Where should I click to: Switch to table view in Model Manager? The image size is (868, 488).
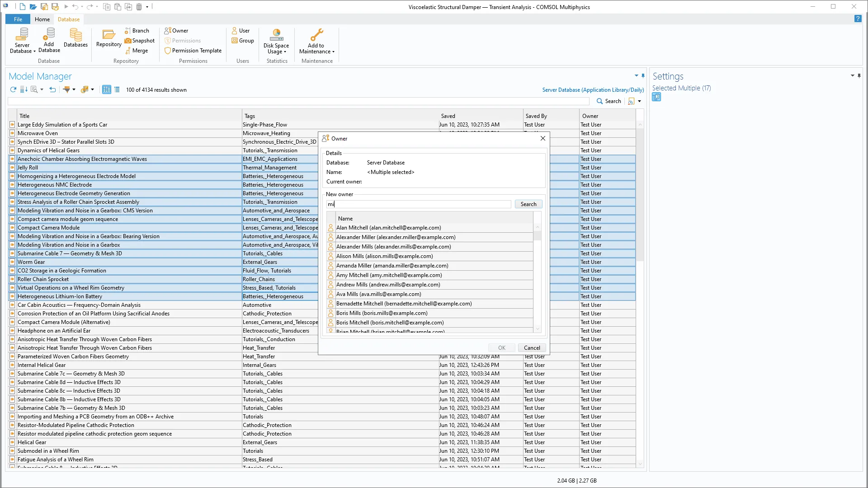click(x=106, y=89)
